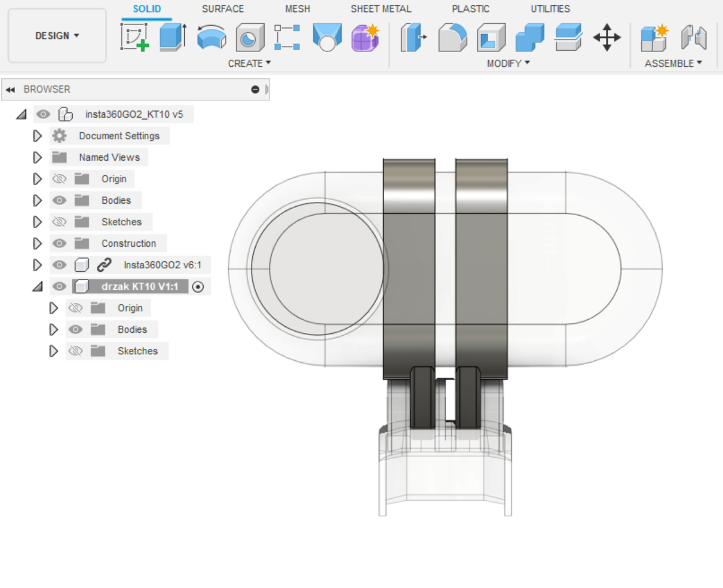723x588 pixels.
Task: Click the Move/Copy arrows icon
Action: click(x=606, y=37)
